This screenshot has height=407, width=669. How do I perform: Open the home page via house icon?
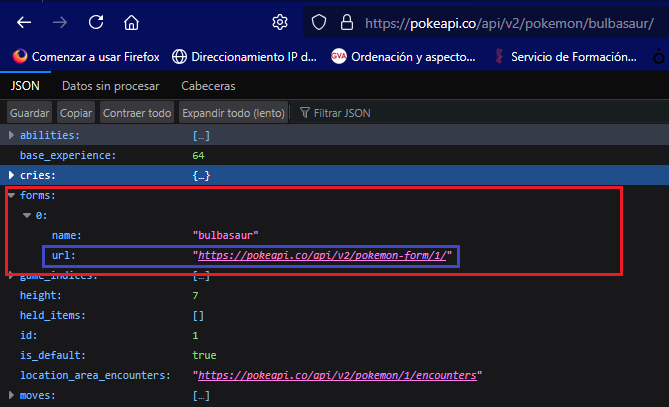tap(131, 22)
